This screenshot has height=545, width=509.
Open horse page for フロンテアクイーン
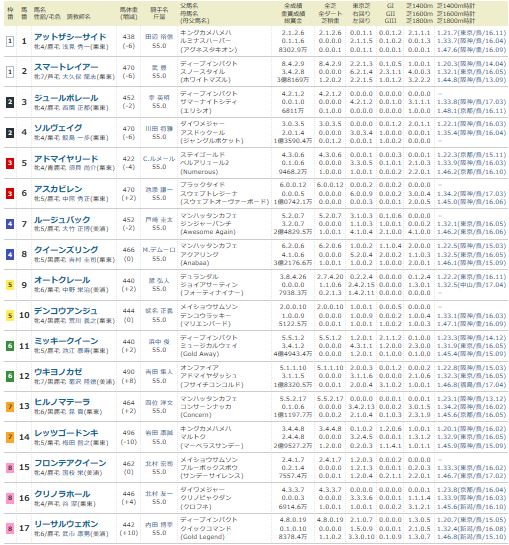[70, 463]
